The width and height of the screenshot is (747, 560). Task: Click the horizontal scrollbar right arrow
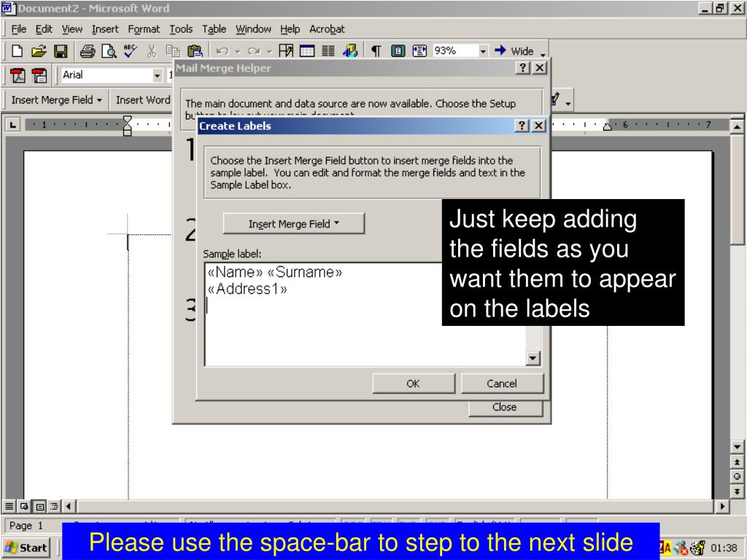pyautogui.click(x=722, y=506)
